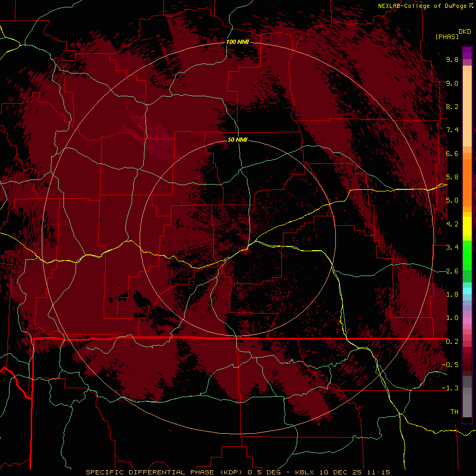Screen dimensions: 476x476
Task: Click the 2.6 scale value
Action: [x=452, y=271]
